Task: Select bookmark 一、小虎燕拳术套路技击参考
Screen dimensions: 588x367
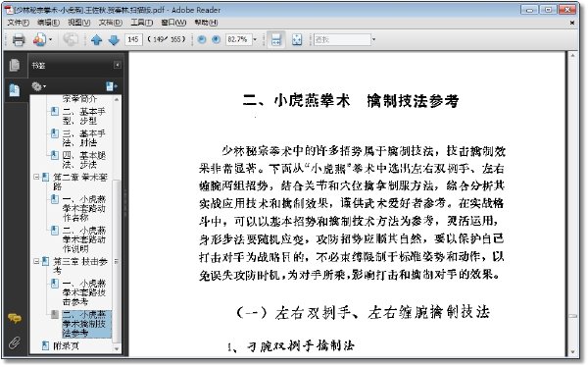Action: tap(83, 292)
